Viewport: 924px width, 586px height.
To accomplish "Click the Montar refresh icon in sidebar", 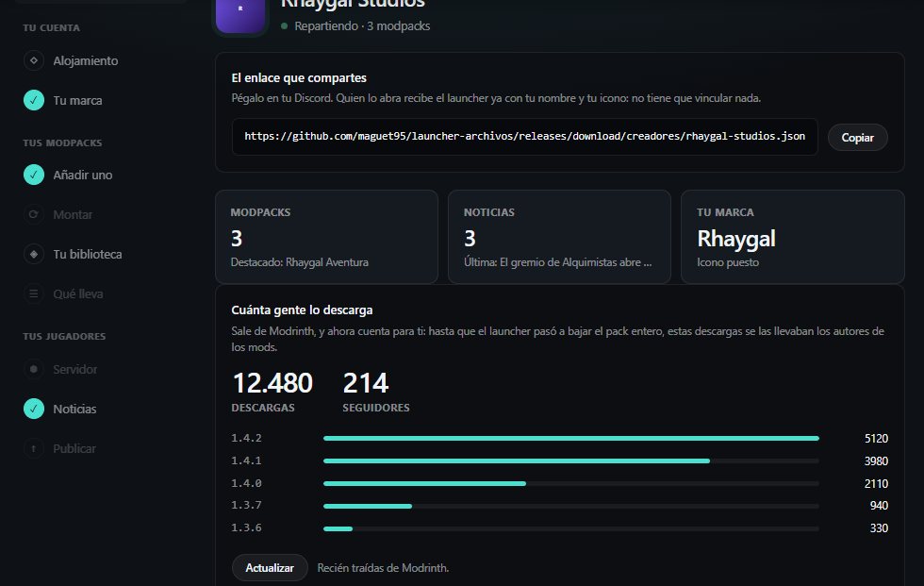I will pos(34,214).
